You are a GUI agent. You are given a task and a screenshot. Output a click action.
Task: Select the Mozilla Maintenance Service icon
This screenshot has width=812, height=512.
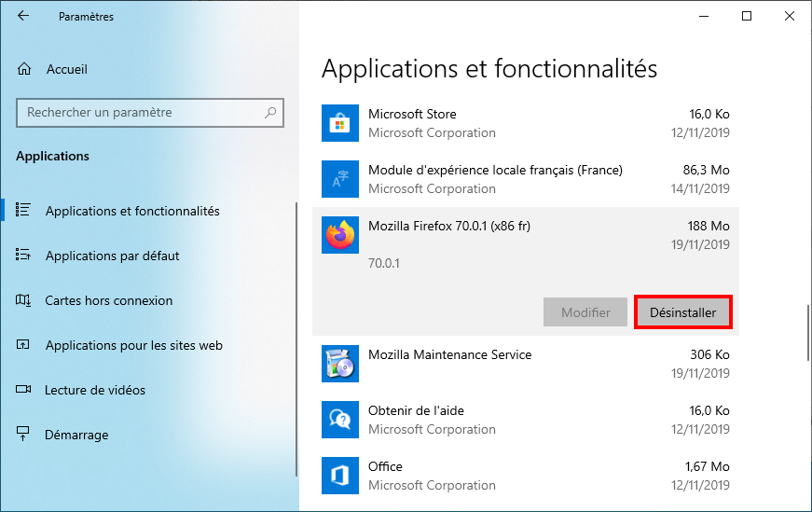[339, 364]
